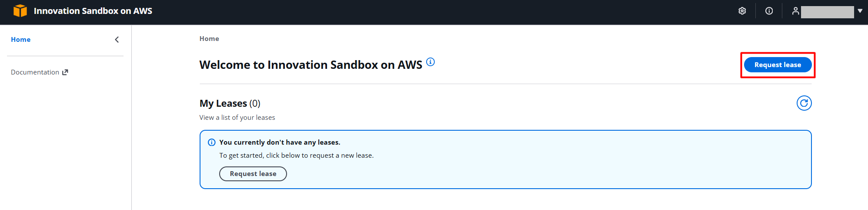Collapse the side navigation panel
Screen dimensions: 868x210
(117, 40)
